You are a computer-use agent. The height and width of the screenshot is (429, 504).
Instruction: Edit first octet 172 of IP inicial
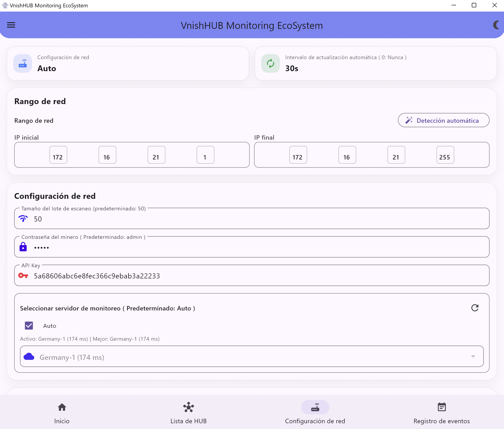point(58,155)
